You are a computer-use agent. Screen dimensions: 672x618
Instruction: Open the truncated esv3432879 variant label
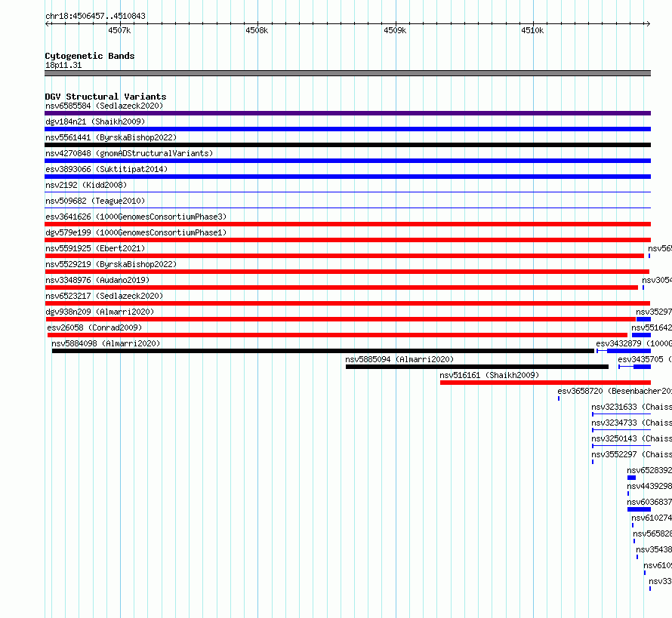coord(633,343)
